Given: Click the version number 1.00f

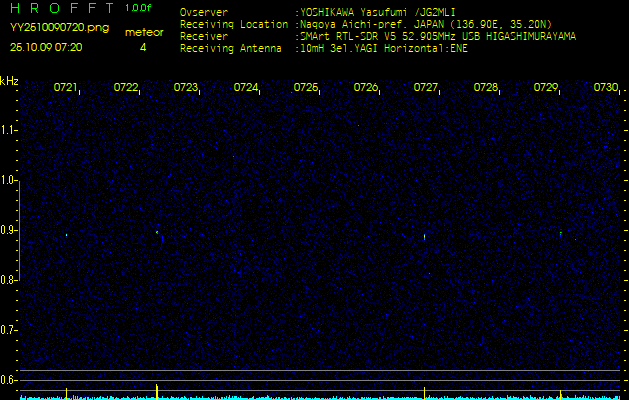Looking at the screenshot, I should point(139,8).
